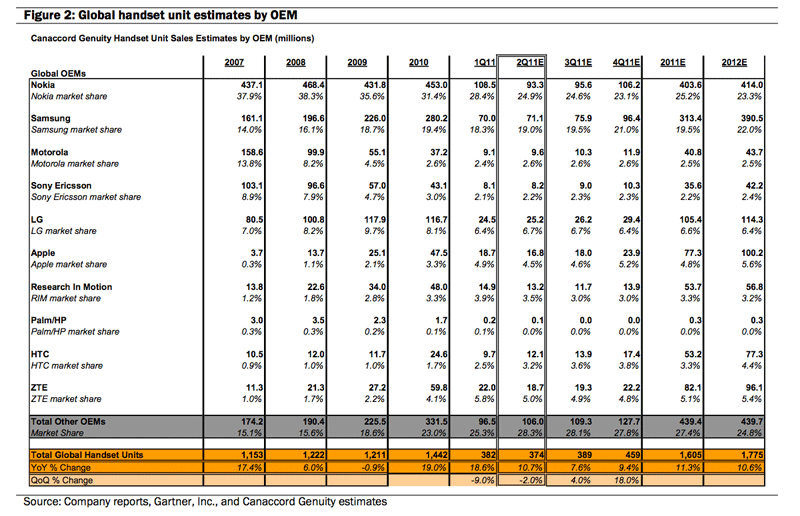
Task: Click the Nokia row label
Action: tap(43, 85)
